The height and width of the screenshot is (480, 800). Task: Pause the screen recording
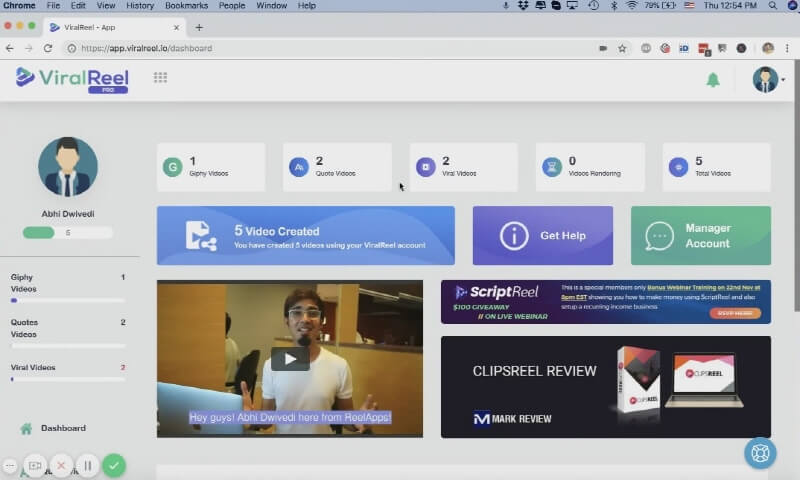pyautogui.click(x=88, y=465)
